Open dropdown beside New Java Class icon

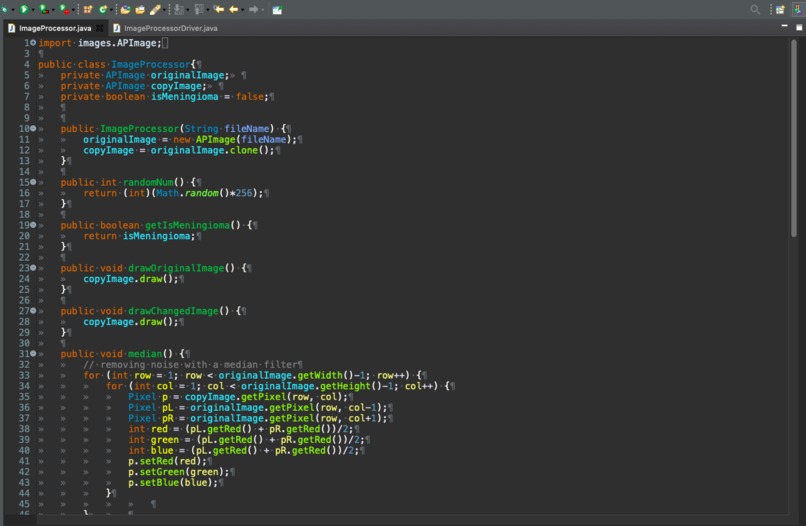(x=112, y=10)
